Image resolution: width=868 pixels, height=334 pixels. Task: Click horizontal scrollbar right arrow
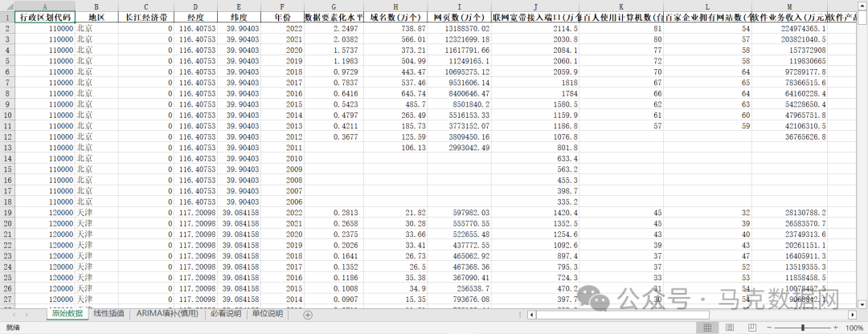pyautogui.click(x=852, y=315)
